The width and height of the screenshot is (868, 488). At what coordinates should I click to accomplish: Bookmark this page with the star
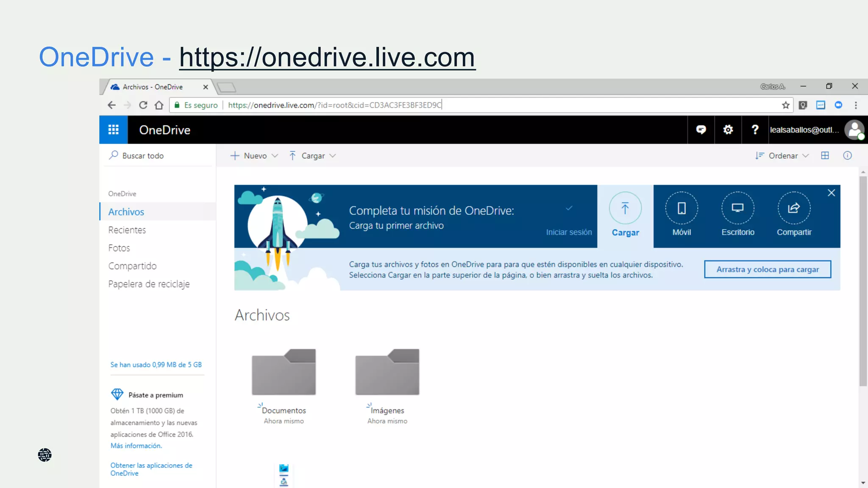point(786,105)
